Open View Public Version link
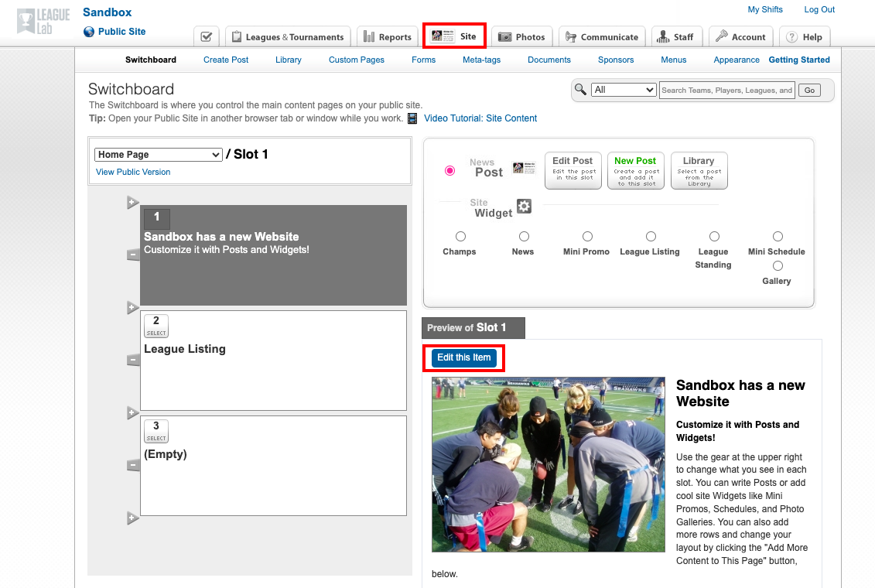The width and height of the screenshot is (875, 588). [133, 172]
